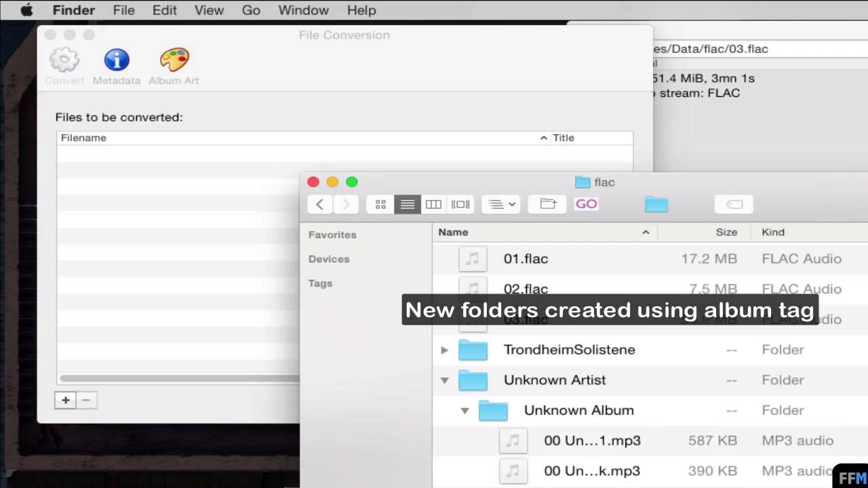Viewport: 868px width, 488px height.
Task: Open the Edit menu
Action: (164, 10)
